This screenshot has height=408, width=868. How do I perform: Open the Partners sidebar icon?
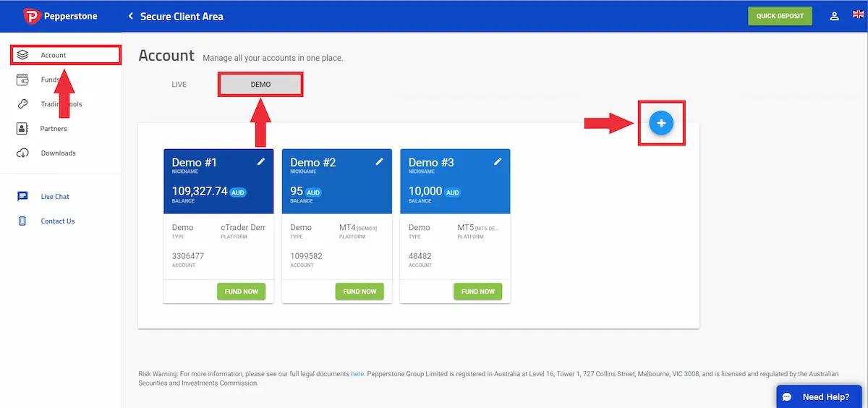click(x=22, y=129)
